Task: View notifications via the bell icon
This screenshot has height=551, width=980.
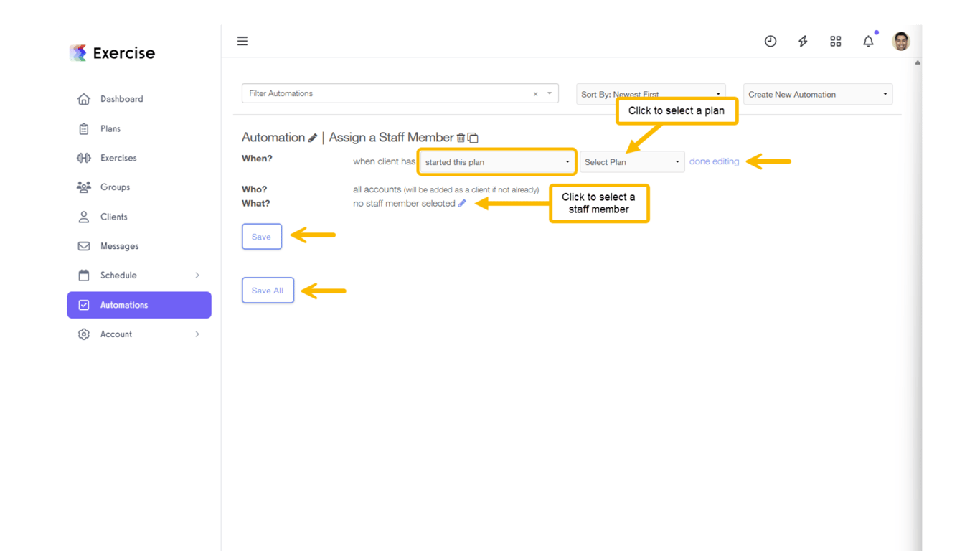Action: coord(867,41)
